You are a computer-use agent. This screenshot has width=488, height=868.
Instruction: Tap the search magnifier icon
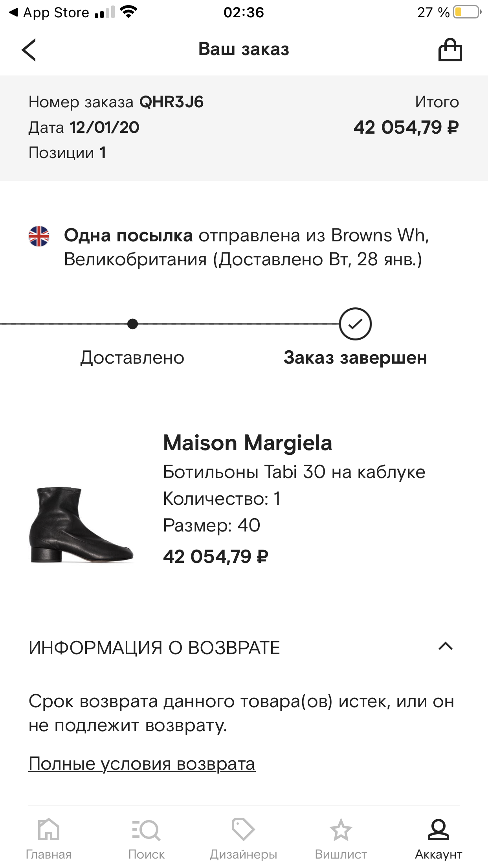tap(146, 830)
